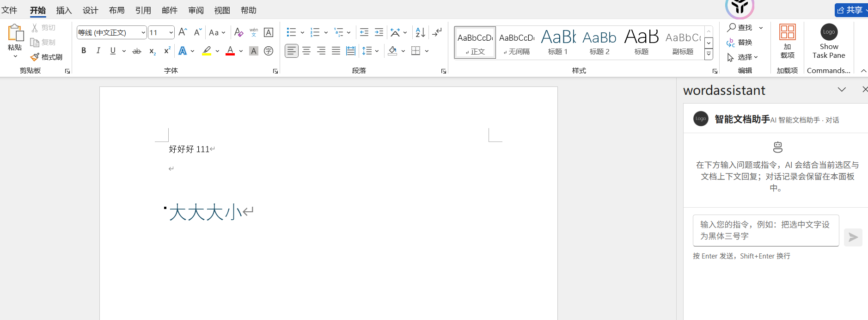Open the 选择 selection menu
The width and height of the screenshot is (868, 320).
tap(742, 57)
